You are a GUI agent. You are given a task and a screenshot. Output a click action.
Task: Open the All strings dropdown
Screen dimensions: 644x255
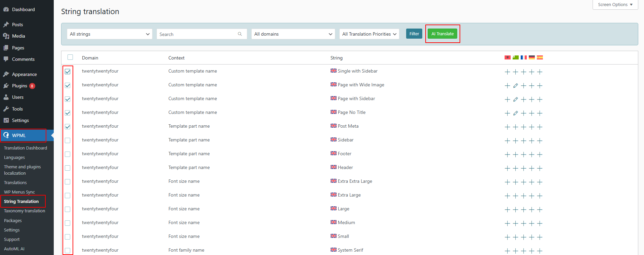(x=110, y=34)
